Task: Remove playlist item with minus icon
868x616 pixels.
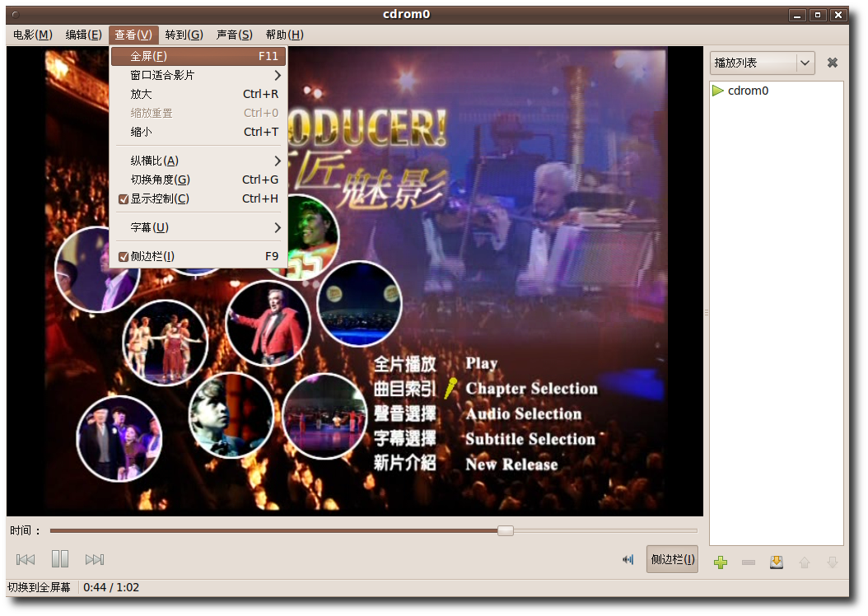Action: click(749, 562)
